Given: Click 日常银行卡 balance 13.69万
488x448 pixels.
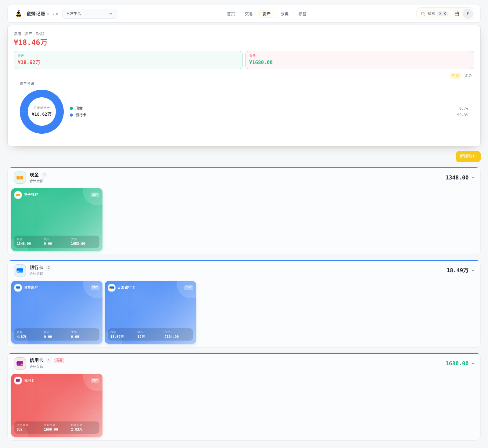Looking at the screenshot, I should coord(117,337).
